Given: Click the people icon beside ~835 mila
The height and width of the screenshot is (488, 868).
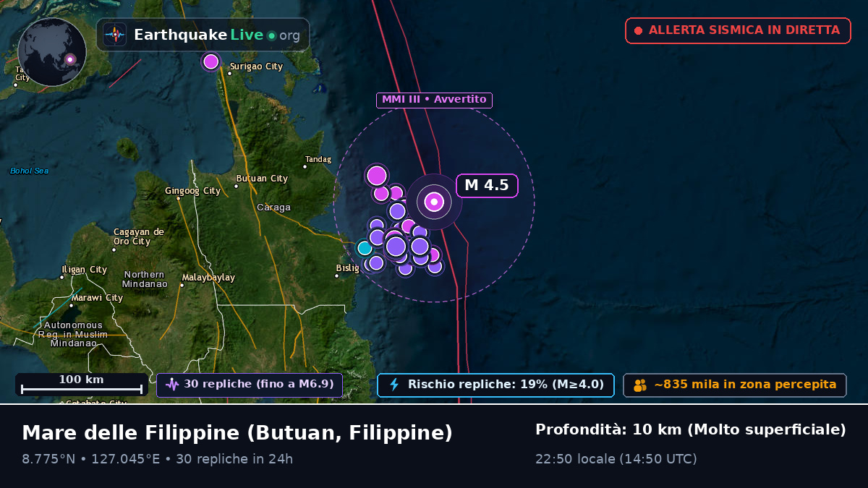Looking at the screenshot, I should click(640, 385).
